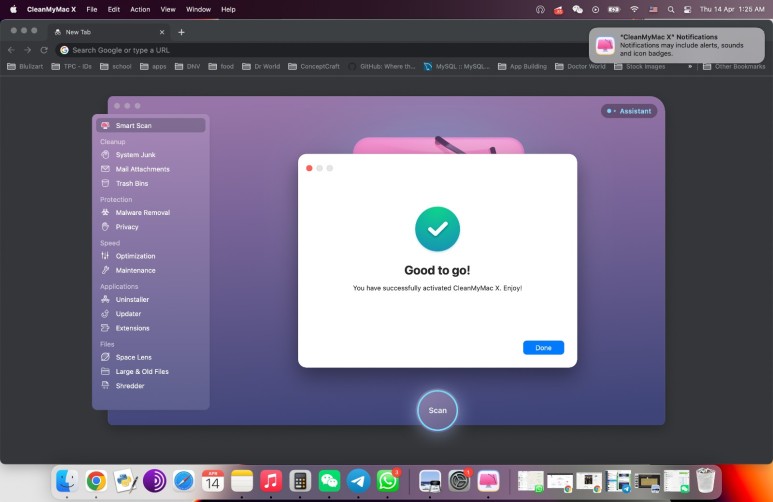Open Finder from the Dock
Screen dimensions: 773x502
(67, 481)
